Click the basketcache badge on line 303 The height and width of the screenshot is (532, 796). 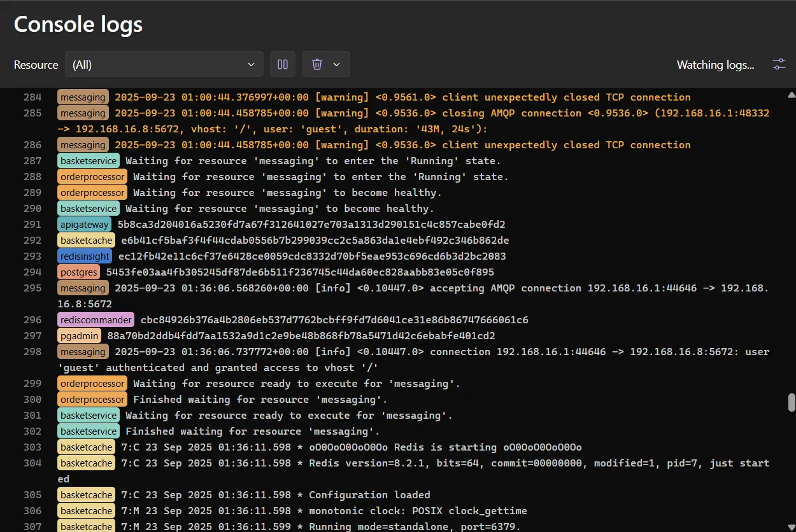(x=86, y=447)
